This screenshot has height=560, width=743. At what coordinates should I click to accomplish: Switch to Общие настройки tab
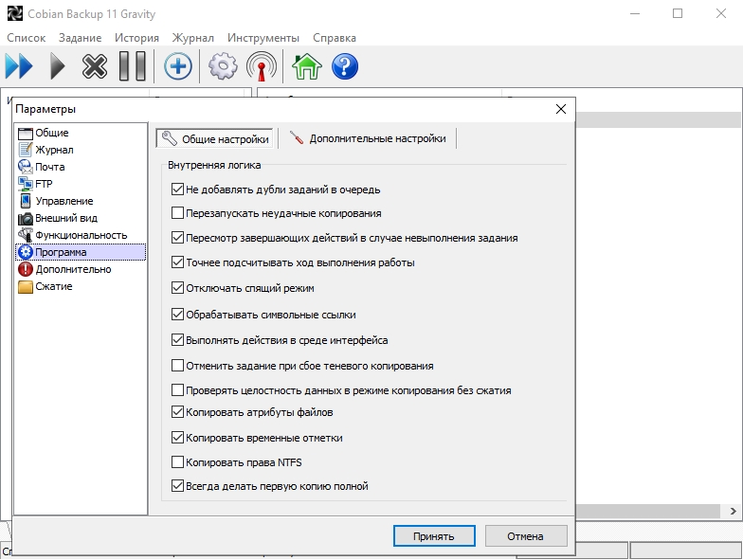pyautogui.click(x=214, y=138)
